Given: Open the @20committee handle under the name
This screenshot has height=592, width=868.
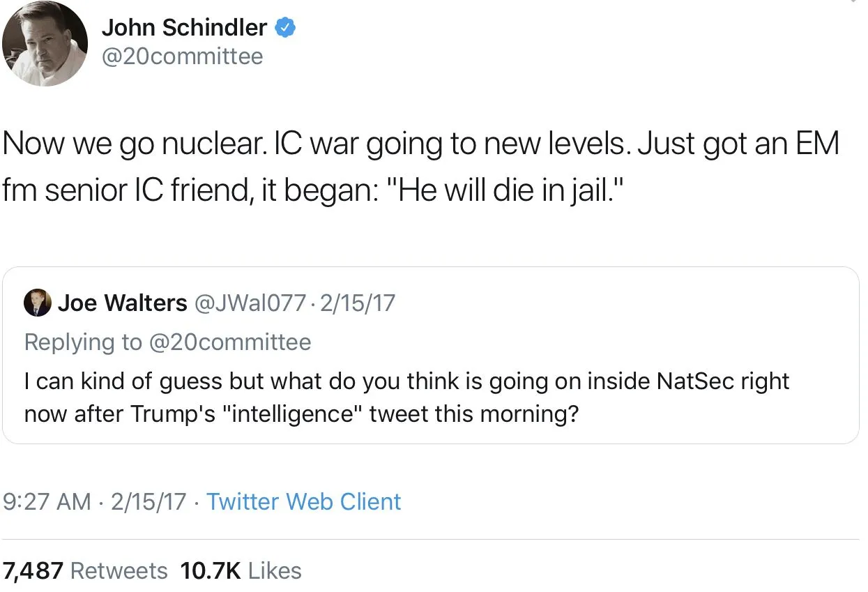Looking at the screenshot, I should tap(183, 56).
